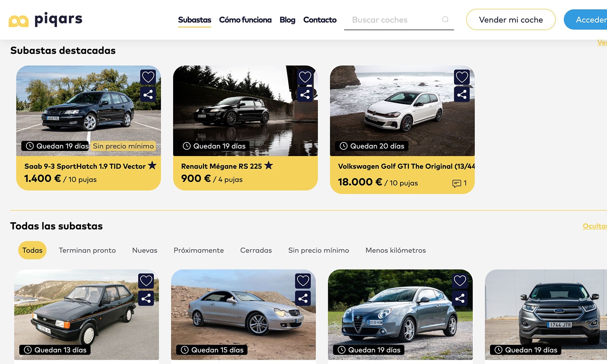Share the Renault Mégane RS 225 auction
607x364 pixels.
(305, 95)
